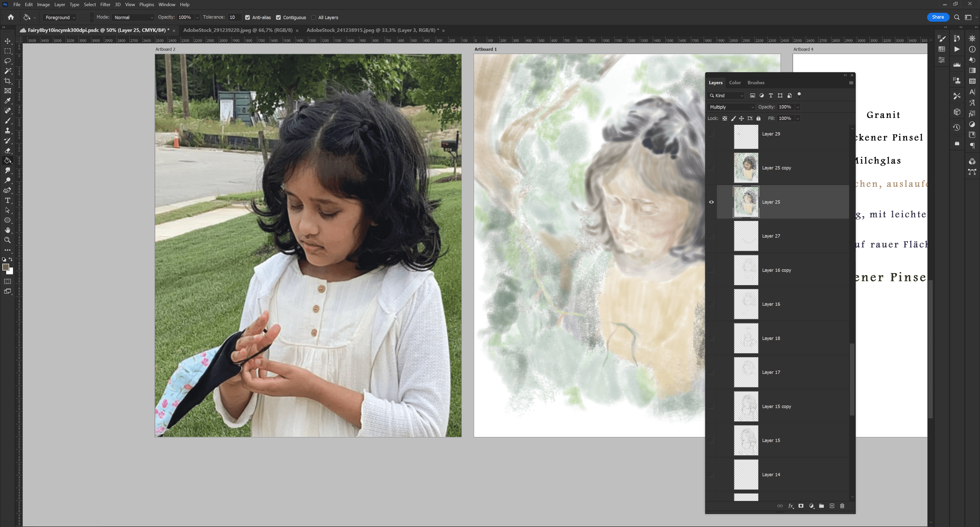Viewport: 980px width, 527px height.
Task: Select the Zoom tool in toolbar
Action: pyautogui.click(x=8, y=240)
